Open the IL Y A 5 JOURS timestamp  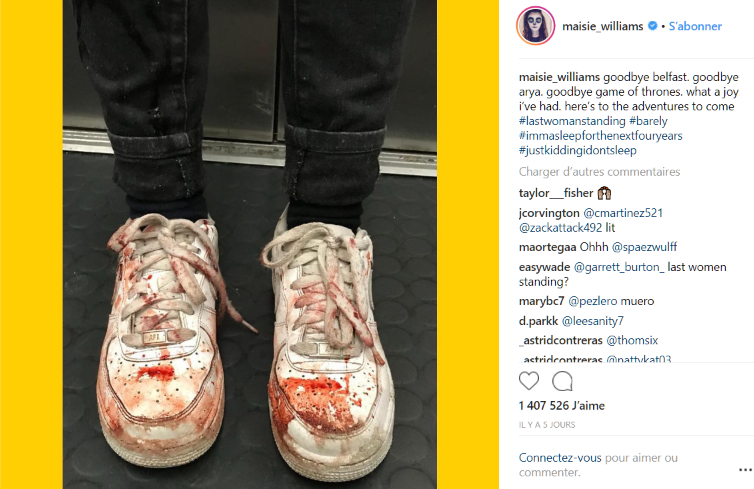coord(547,425)
